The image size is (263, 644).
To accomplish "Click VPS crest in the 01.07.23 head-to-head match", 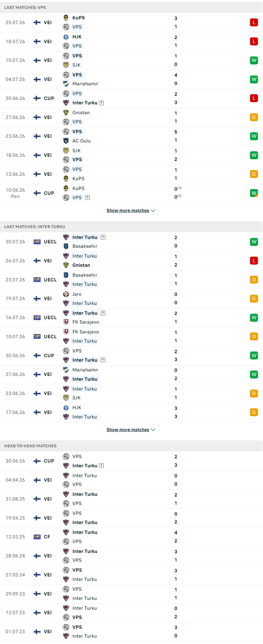I will [66, 627].
